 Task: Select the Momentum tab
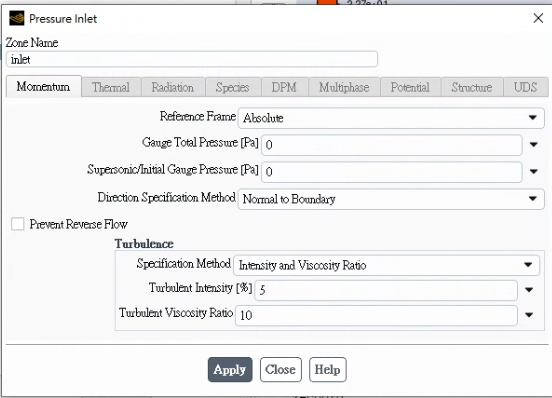(43, 87)
